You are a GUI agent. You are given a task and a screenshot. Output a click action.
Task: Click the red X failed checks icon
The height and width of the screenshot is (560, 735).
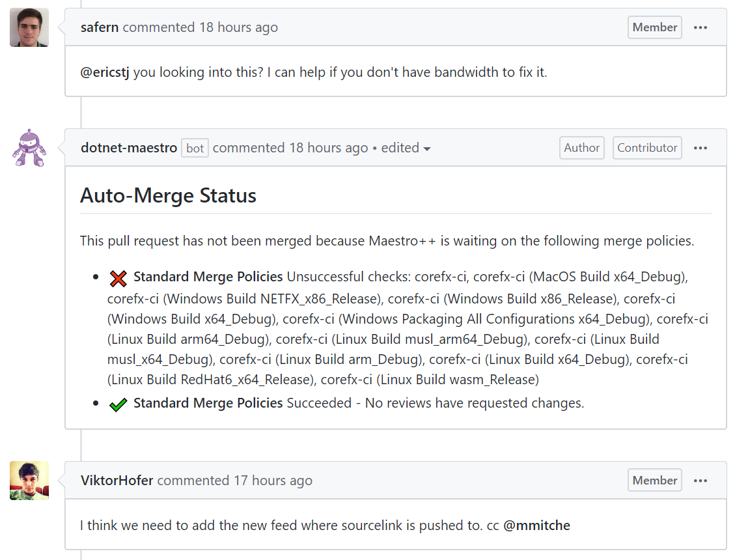pyautogui.click(x=117, y=277)
